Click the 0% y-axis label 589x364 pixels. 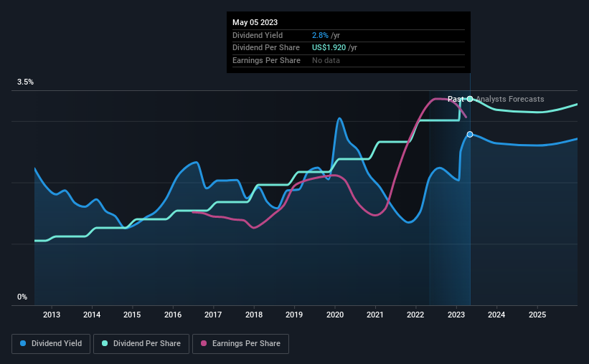22,297
